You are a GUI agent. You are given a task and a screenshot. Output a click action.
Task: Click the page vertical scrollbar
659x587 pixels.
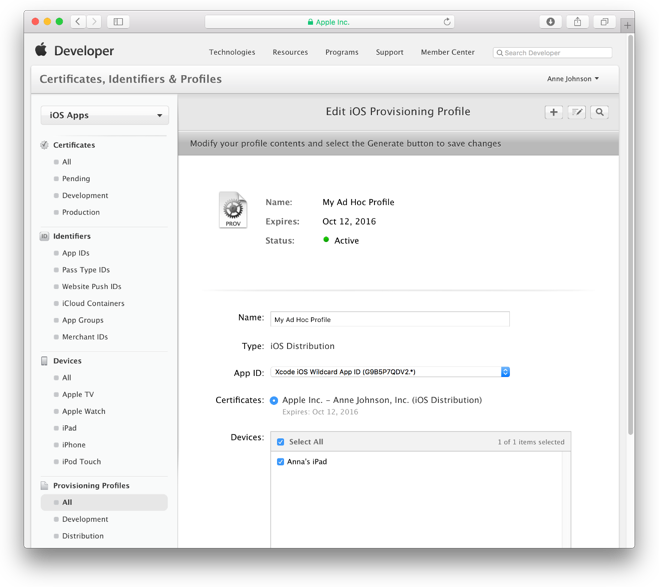click(630, 235)
